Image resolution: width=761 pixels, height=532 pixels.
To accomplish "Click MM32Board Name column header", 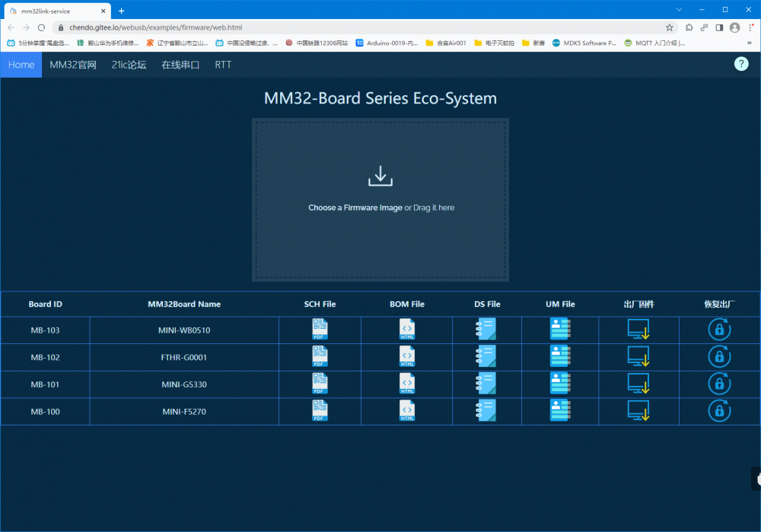I will pyautogui.click(x=184, y=304).
